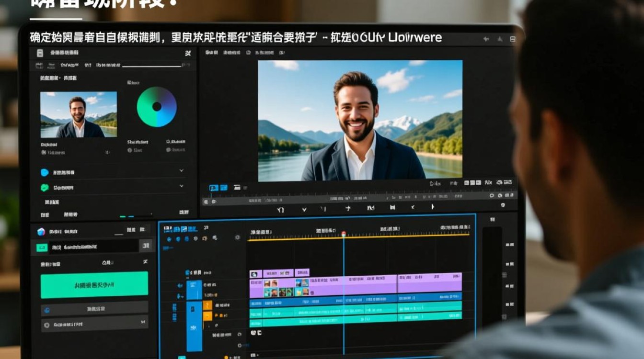Screen dimensions: 644x359
Task: Close the upper-left panel with its X icon
Action: point(188,53)
